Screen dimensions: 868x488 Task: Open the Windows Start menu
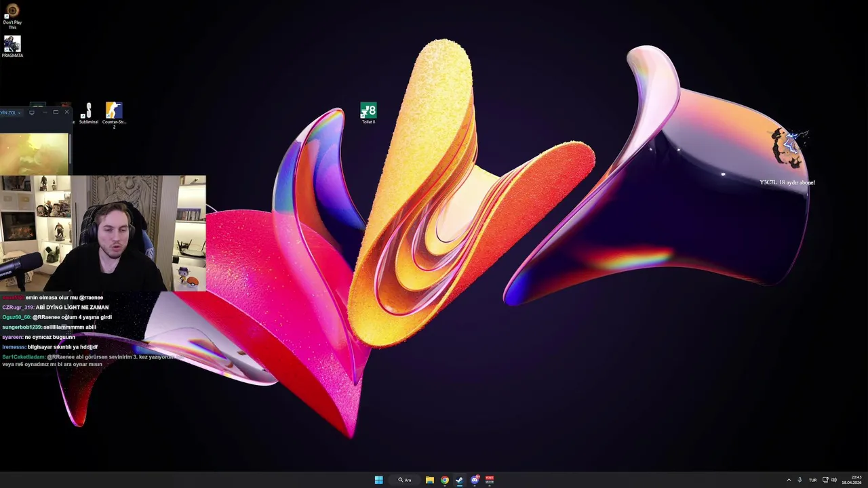(378, 480)
